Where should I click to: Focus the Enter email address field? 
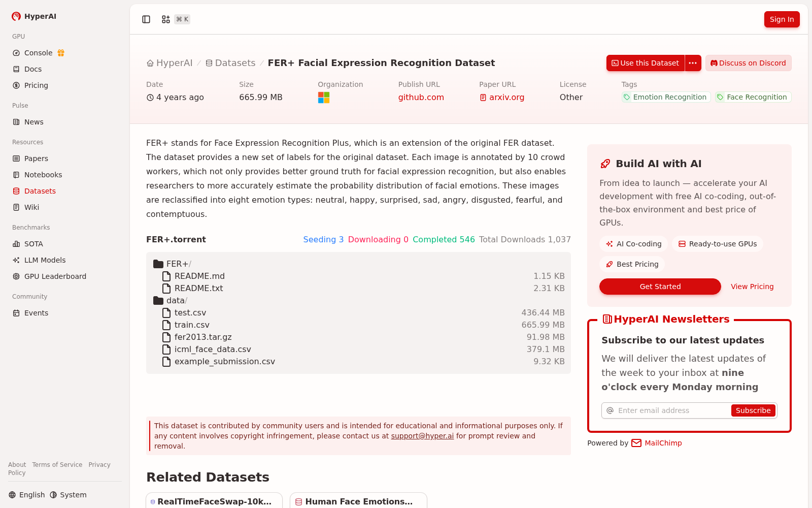[x=672, y=410]
